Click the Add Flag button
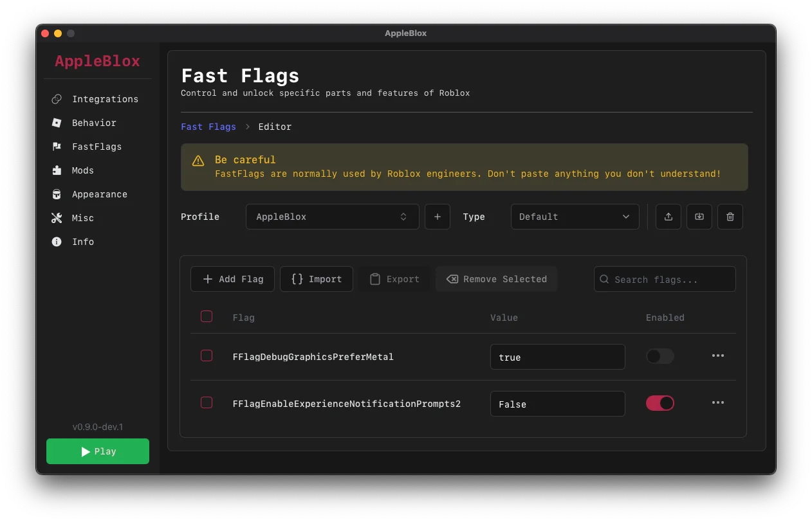The width and height of the screenshot is (812, 522). [232, 279]
